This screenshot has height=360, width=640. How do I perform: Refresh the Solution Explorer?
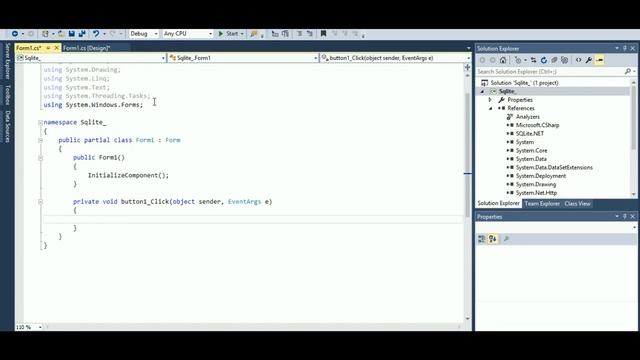coord(544,60)
